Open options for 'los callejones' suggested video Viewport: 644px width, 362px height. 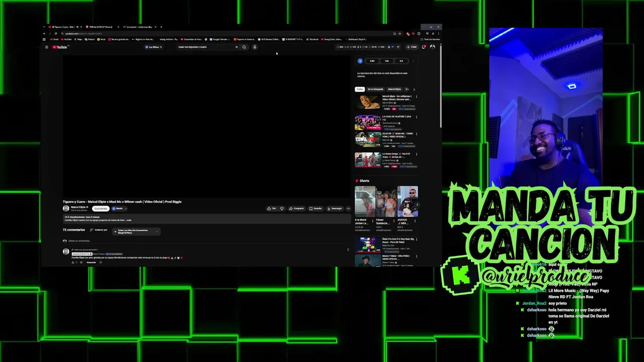tap(416, 97)
